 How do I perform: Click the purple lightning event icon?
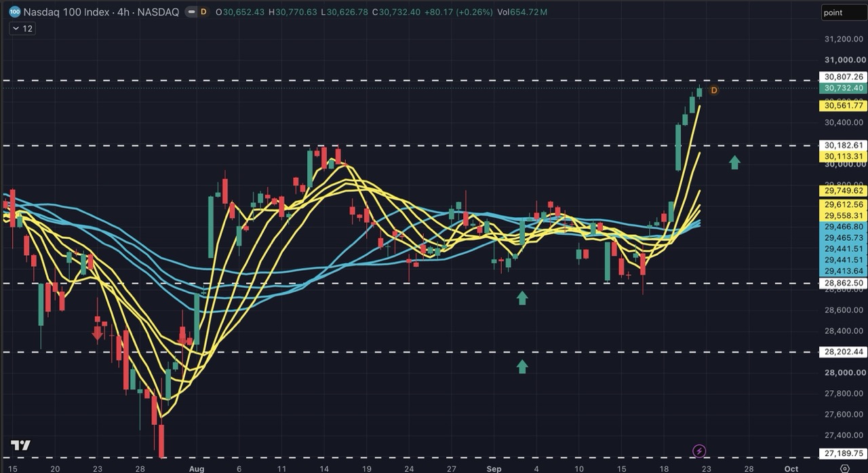(699, 451)
